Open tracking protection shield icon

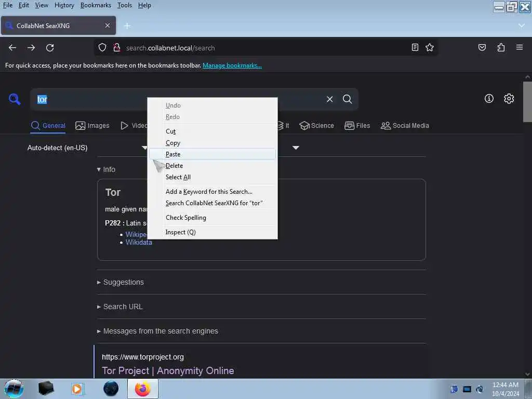click(x=102, y=47)
